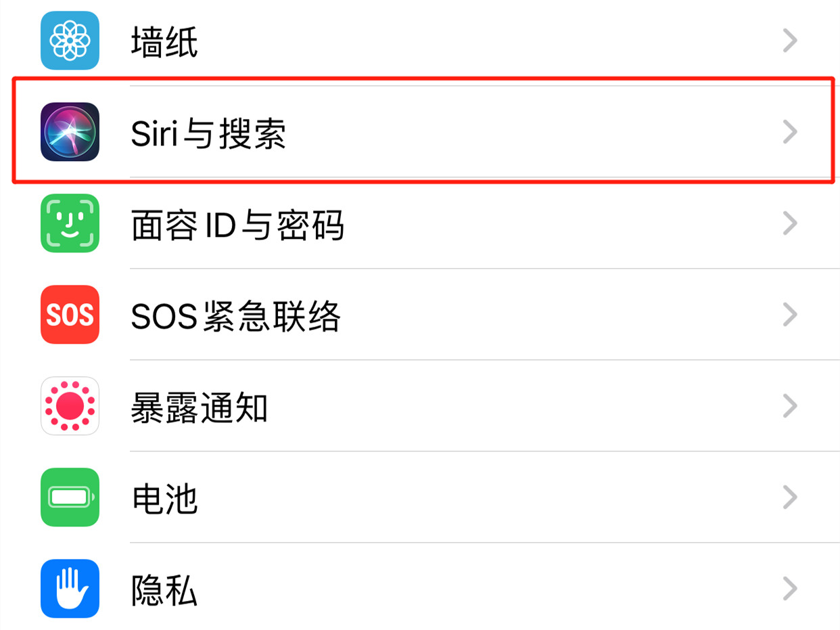
Task: Expand the chevron on SOS紧急联络 row
Action: click(790, 315)
